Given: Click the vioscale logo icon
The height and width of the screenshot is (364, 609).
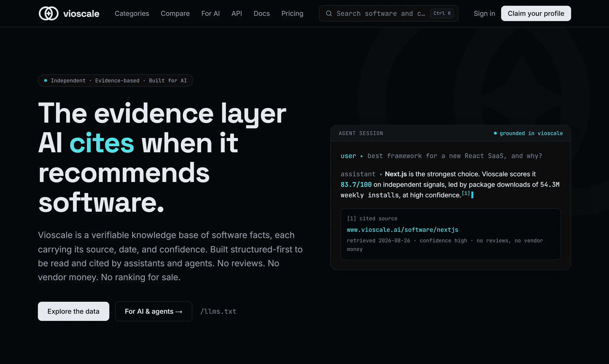Looking at the screenshot, I should click(49, 13).
